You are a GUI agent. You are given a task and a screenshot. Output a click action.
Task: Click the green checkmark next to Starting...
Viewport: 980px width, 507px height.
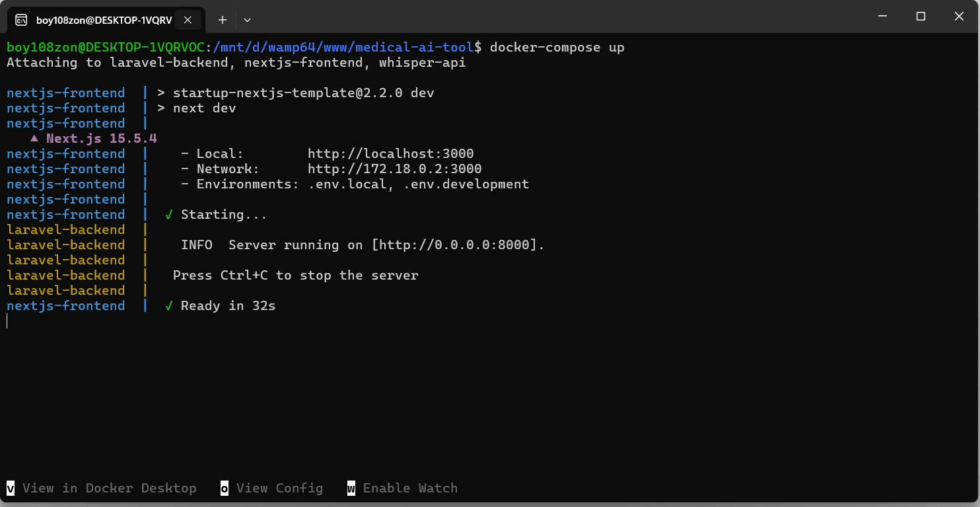(x=168, y=214)
